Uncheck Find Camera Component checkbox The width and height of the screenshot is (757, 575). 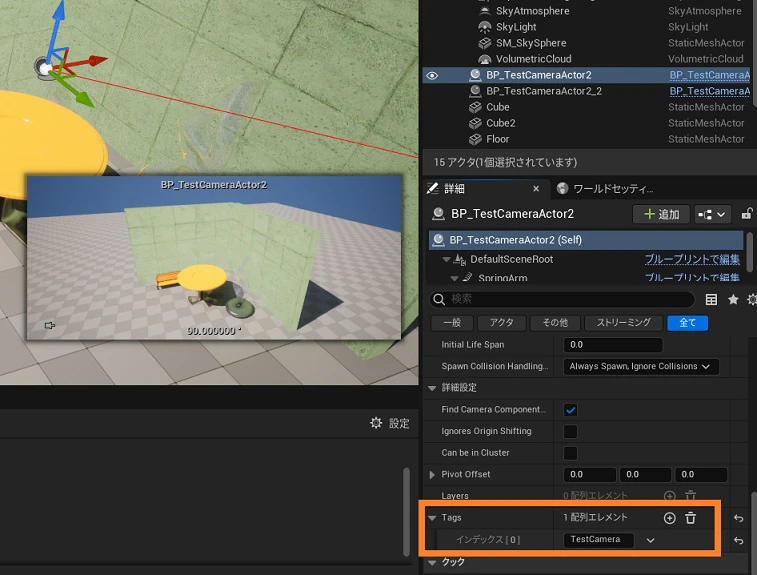(570, 410)
